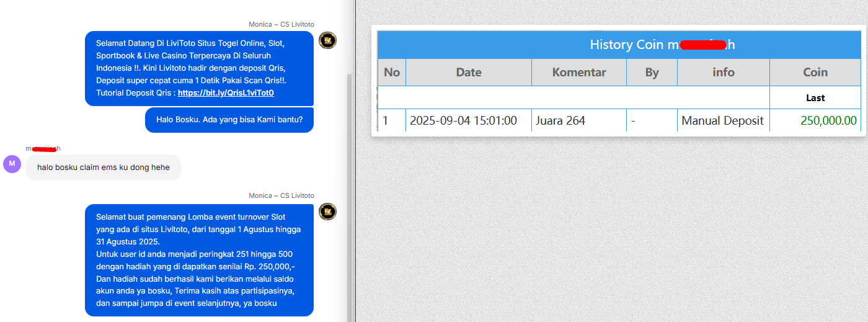Click the By column header
Screen dimensions: 868x322
652,73
